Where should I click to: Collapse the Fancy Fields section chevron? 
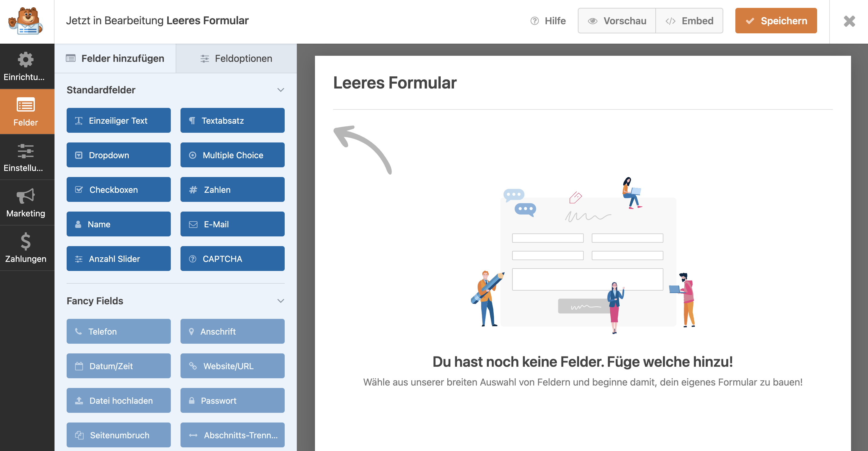(x=281, y=301)
